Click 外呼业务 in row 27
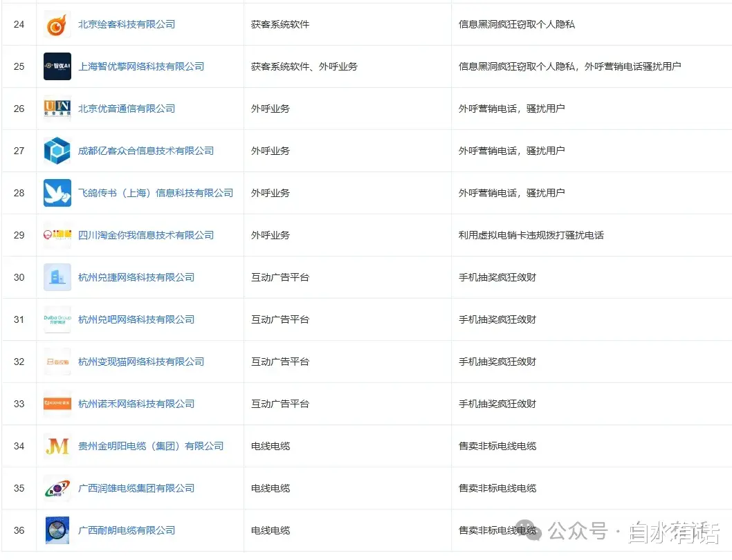732x560 pixels. pos(271,151)
